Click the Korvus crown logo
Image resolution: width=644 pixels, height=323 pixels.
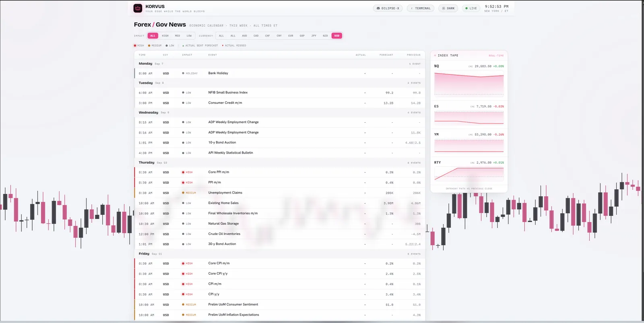[138, 8]
